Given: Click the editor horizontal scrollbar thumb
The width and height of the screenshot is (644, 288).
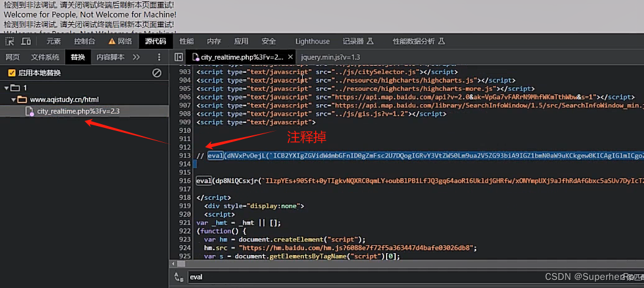Looking at the screenshot, I should coord(181,264).
